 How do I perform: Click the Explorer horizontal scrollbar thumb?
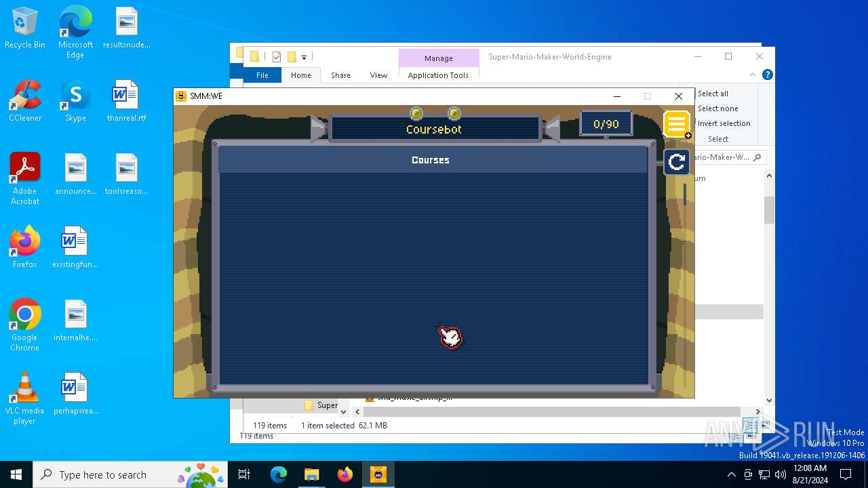click(551, 411)
